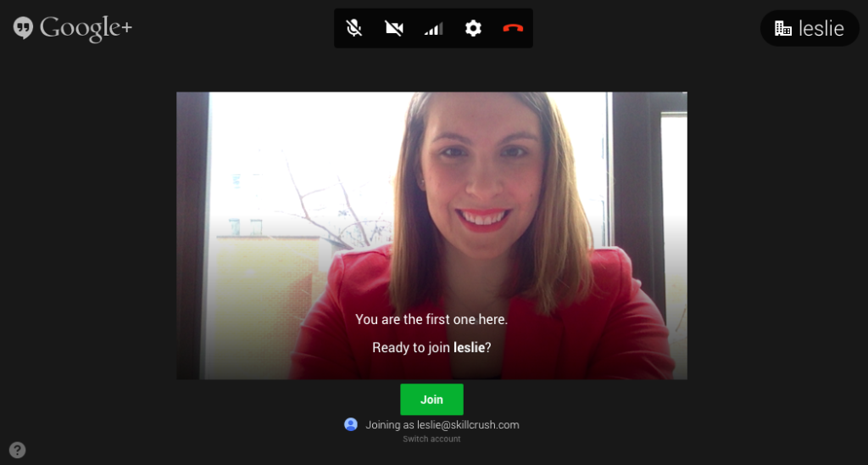Mute the microphone in the call toolbar
Image resolution: width=868 pixels, height=465 pixels.
pyautogui.click(x=354, y=28)
